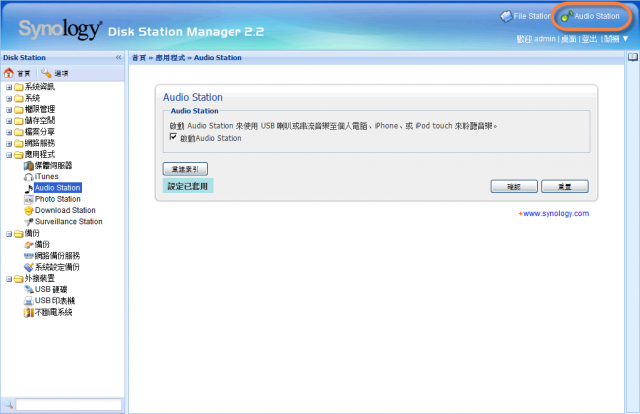Click the Photo Station picture icon
The image size is (640, 414).
[x=29, y=199]
